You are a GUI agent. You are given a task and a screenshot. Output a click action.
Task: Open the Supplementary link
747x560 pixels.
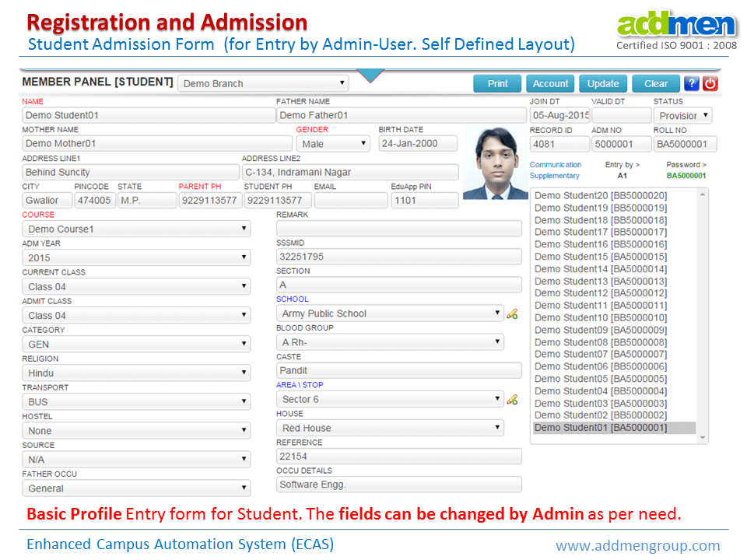pyautogui.click(x=554, y=176)
